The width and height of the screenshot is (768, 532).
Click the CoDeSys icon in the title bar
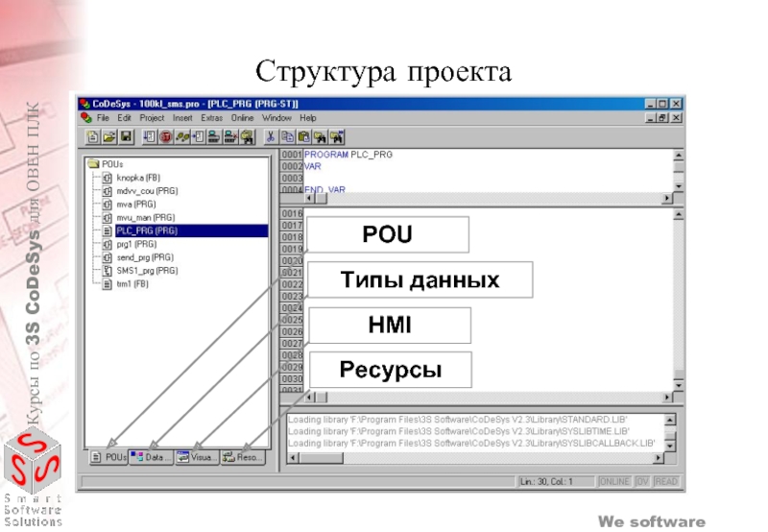(84, 104)
